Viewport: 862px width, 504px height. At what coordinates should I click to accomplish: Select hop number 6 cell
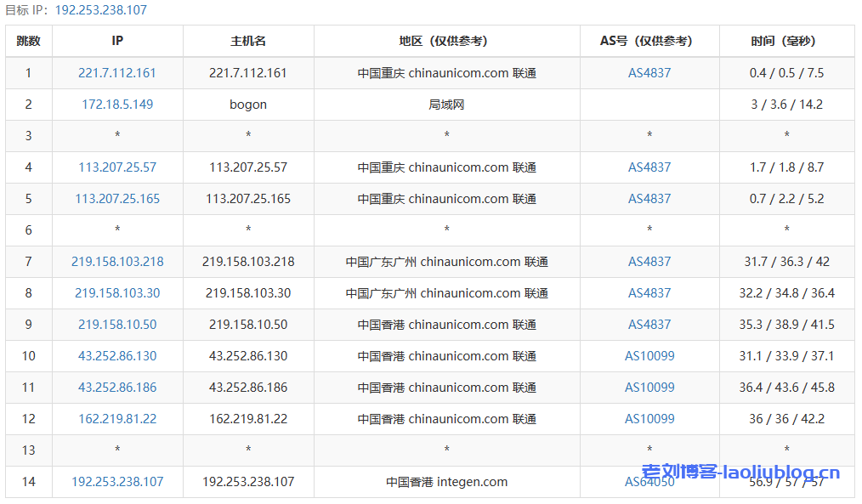click(29, 229)
